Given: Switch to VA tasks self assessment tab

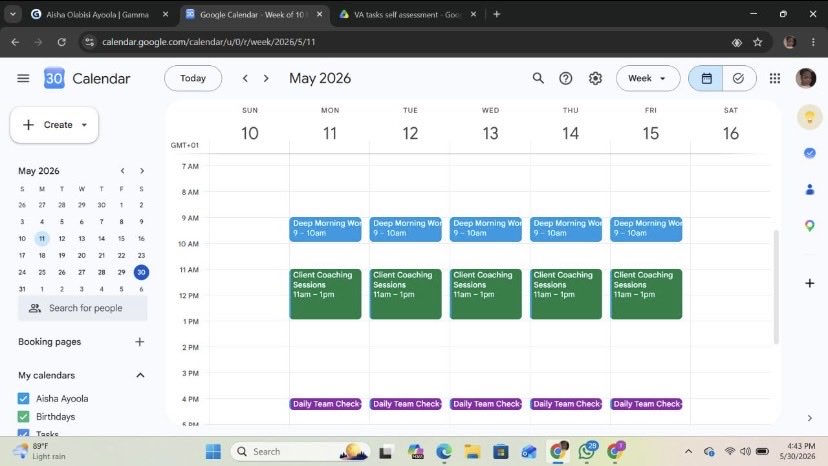Looking at the screenshot, I should coord(407,14).
